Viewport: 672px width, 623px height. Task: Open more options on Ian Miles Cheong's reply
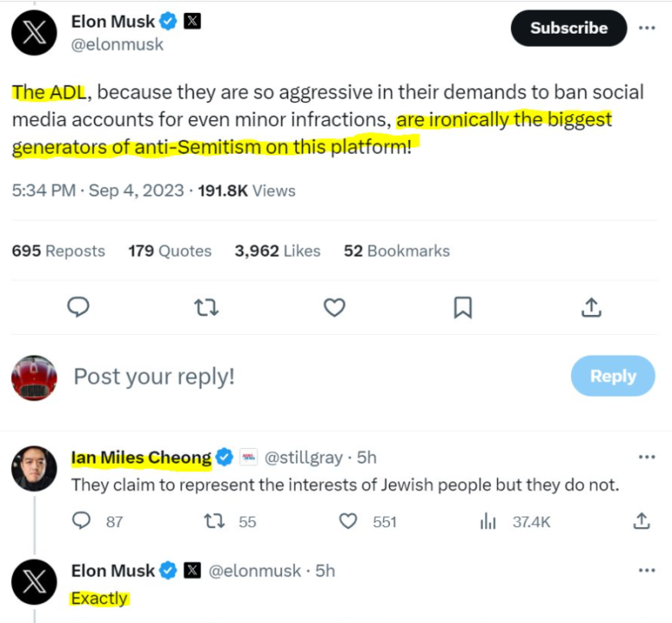(647, 457)
